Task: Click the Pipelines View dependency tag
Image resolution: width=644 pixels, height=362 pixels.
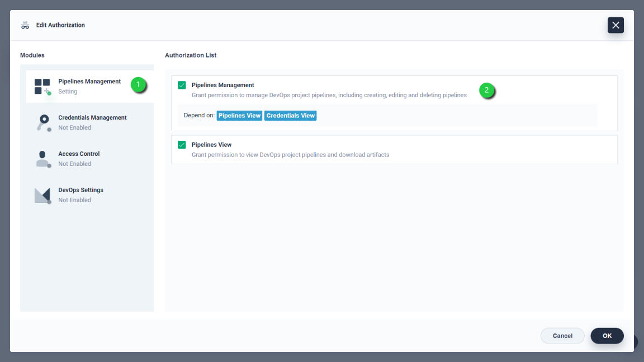Action: 239,116
